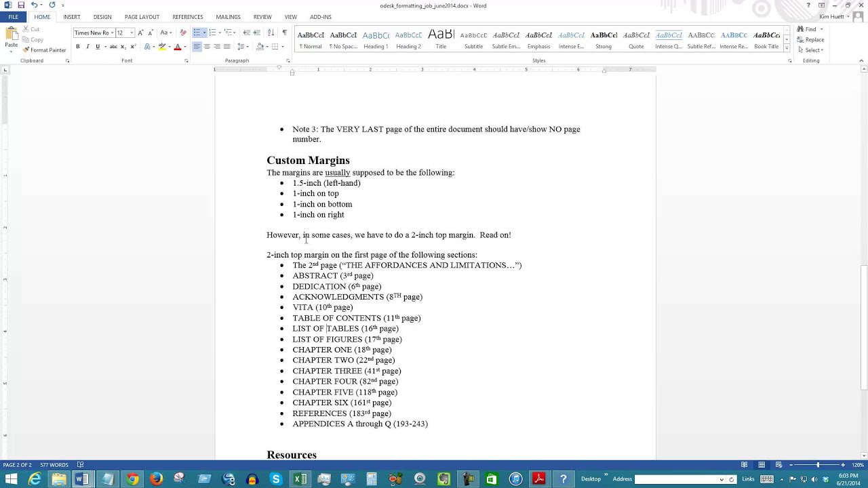Toggle numbered list formatting

coord(212,33)
